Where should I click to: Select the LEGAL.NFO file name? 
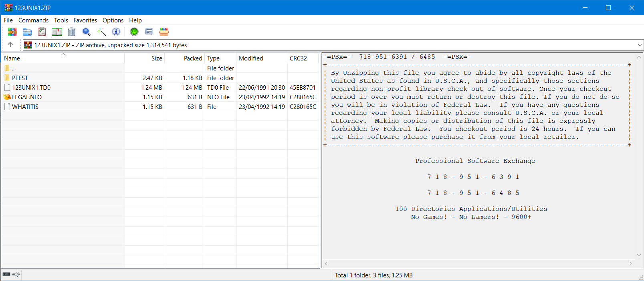click(27, 97)
